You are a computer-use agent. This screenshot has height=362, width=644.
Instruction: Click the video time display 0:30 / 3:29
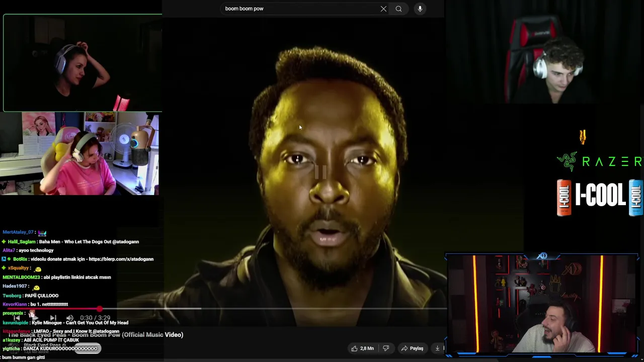click(x=95, y=318)
